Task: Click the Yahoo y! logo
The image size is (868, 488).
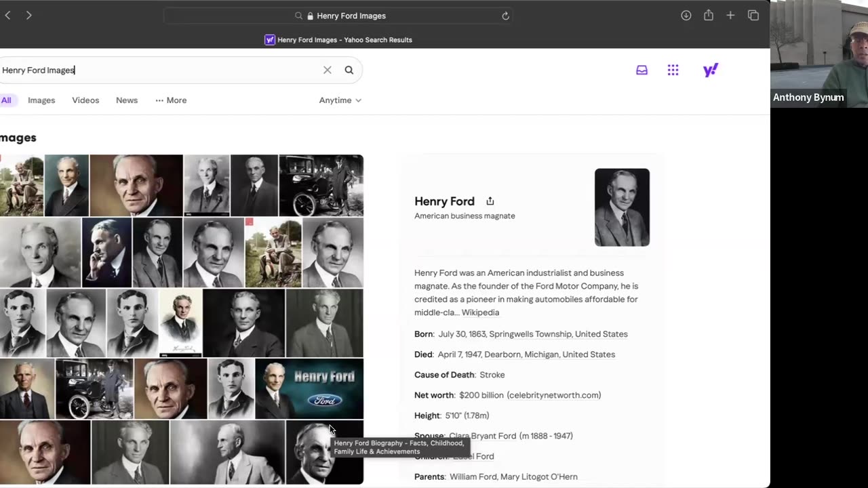Action: coord(711,70)
